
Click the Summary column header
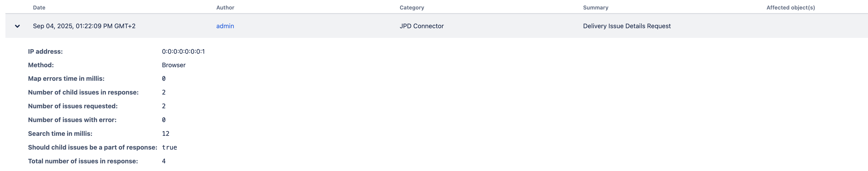[595, 7]
